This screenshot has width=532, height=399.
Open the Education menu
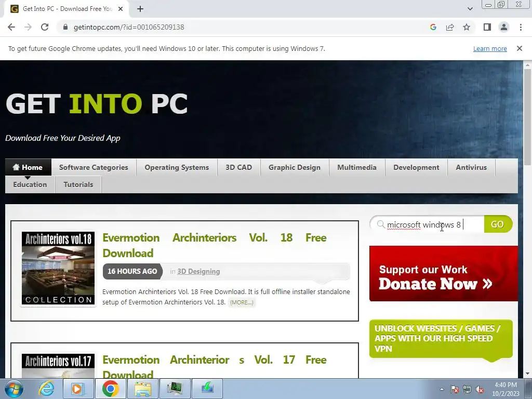[30, 184]
